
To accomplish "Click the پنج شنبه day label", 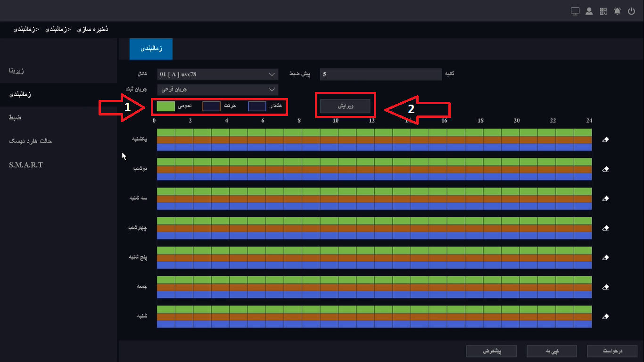I will (139, 257).
